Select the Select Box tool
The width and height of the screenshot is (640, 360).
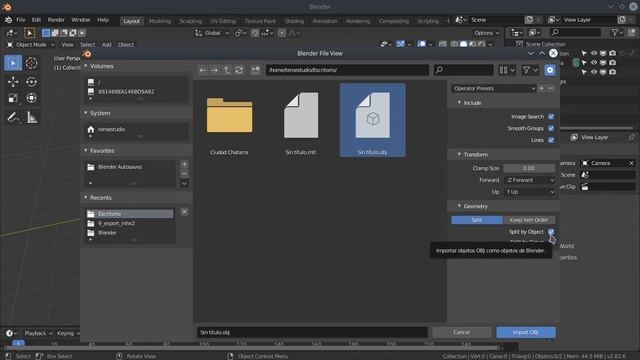(13, 63)
